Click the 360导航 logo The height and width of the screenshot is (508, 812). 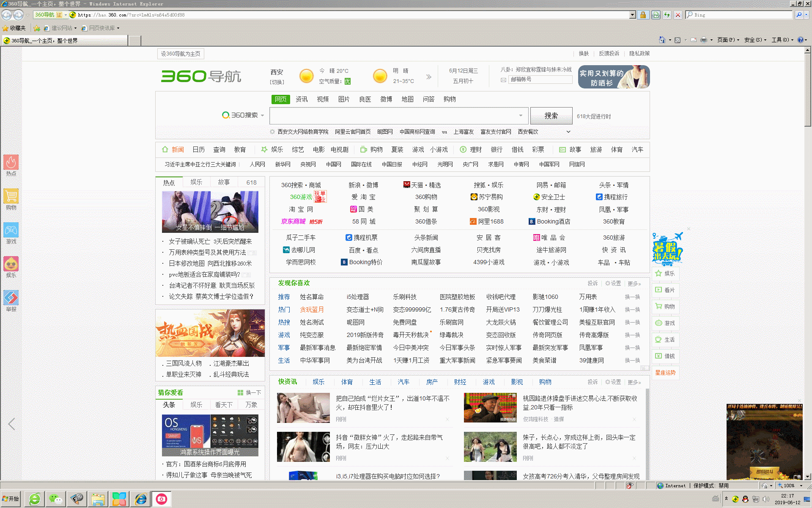click(x=201, y=76)
